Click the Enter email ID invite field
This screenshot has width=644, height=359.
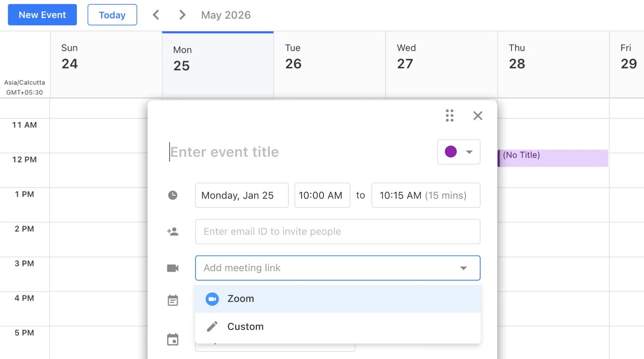338,232
